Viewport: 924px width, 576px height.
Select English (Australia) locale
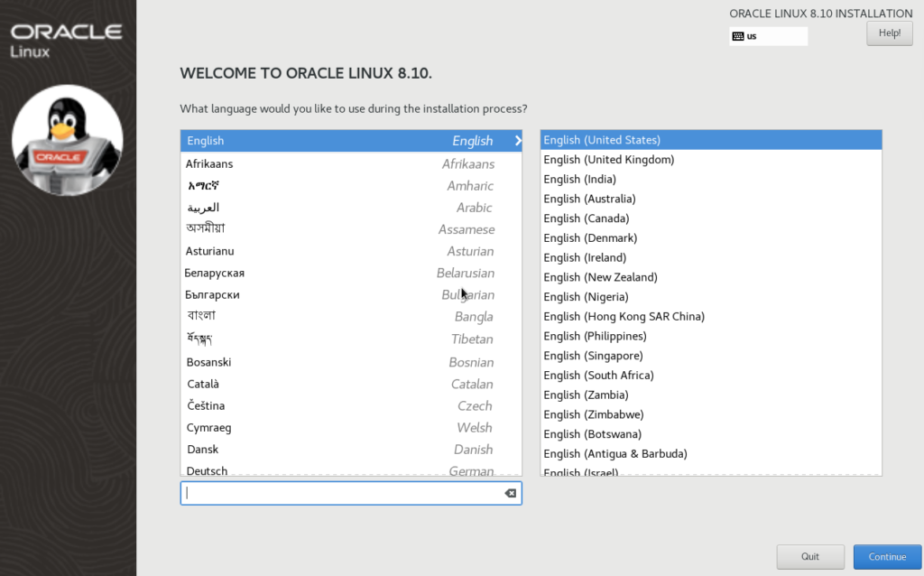pyautogui.click(x=710, y=199)
